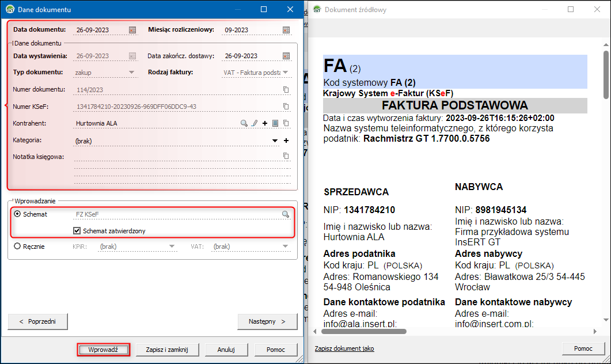Copy the Numer KSeF value icon
This screenshot has height=364, width=611.
point(286,107)
